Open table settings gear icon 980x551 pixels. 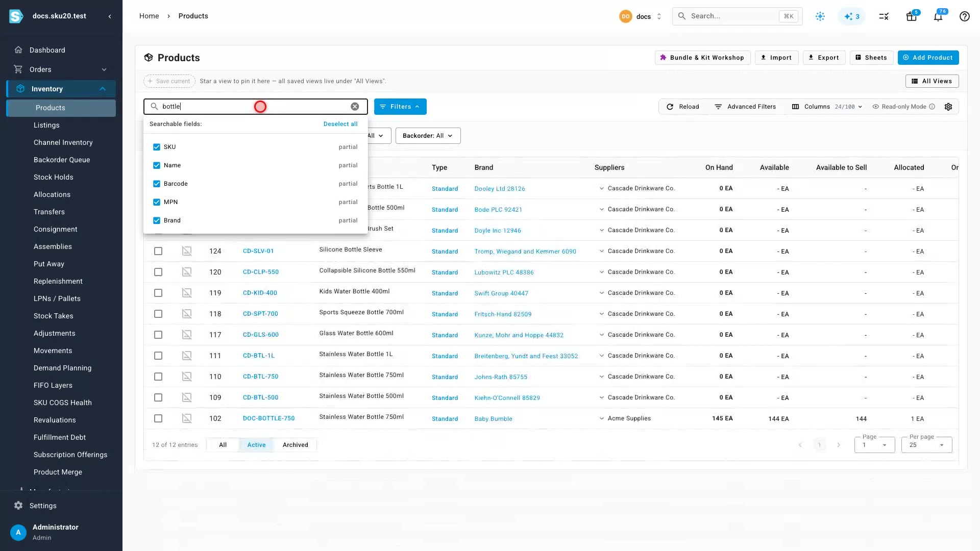pyautogui.click(x=948, y=107)
